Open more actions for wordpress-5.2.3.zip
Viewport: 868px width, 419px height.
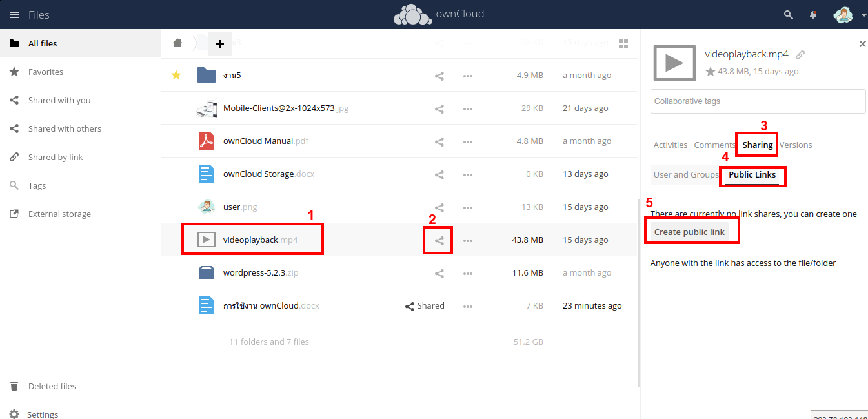(x=468, y=273)
